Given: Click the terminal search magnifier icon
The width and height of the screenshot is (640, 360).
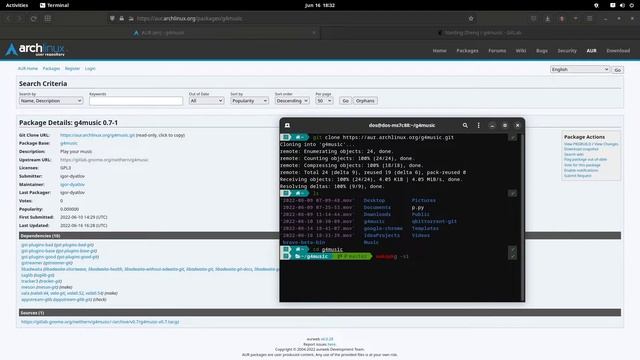Looking at the screenshot, I should click(x=465, y=125).
